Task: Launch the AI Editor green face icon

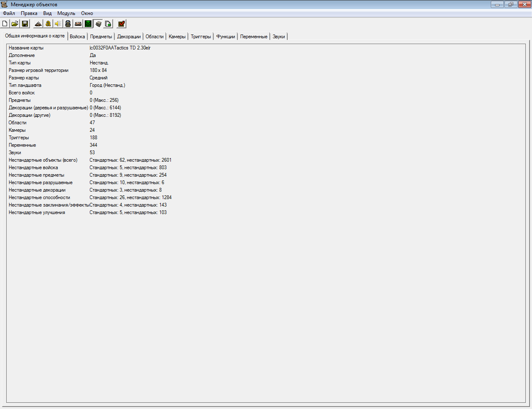Action: [88, 24]
